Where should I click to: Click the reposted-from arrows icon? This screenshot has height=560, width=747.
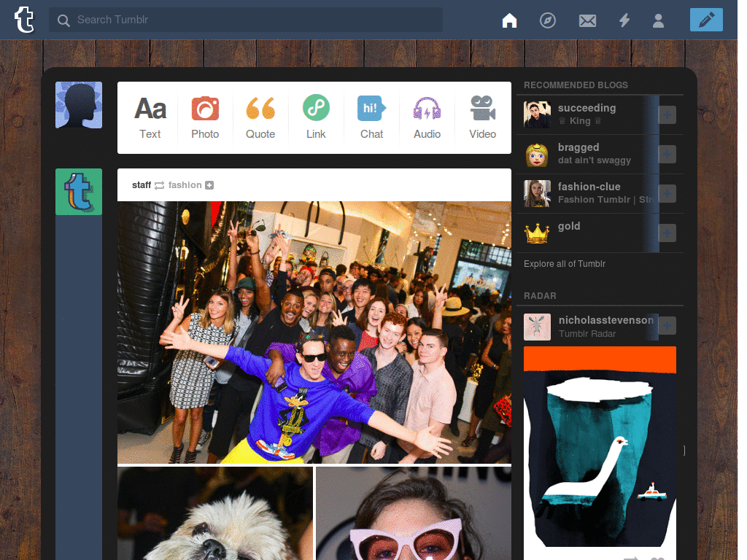tap(159, 185)
